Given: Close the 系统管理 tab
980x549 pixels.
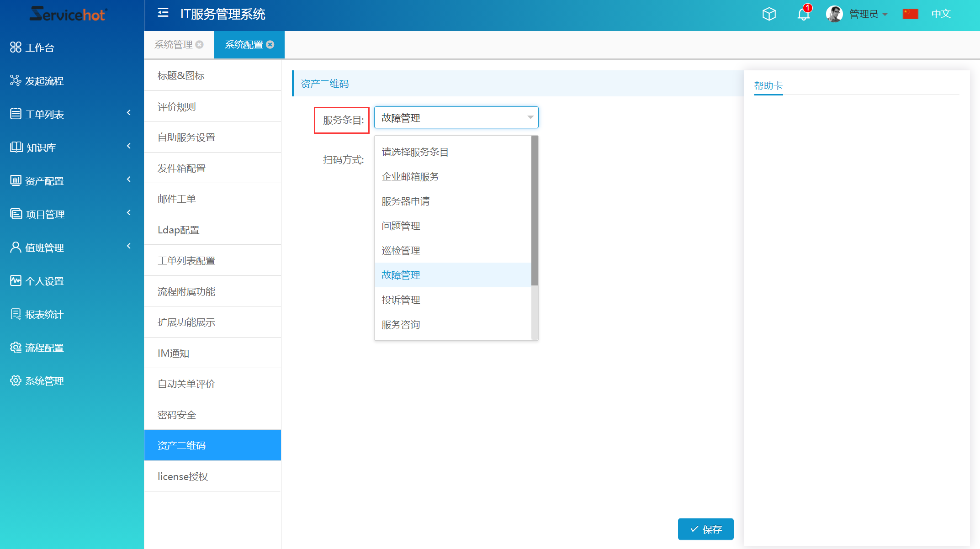Looking at the screenshot, I should (x=200, y=45).
